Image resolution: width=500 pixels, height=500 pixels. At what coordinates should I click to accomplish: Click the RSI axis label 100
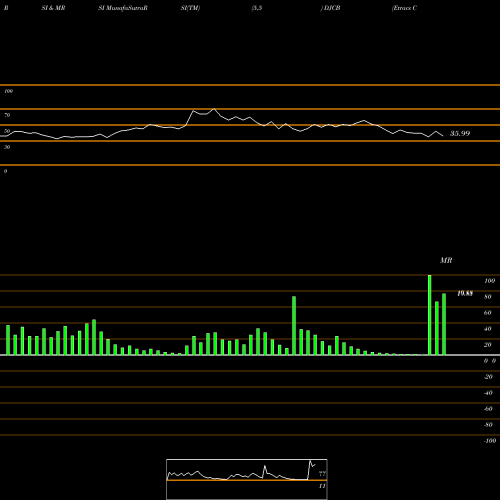point(8,91)
